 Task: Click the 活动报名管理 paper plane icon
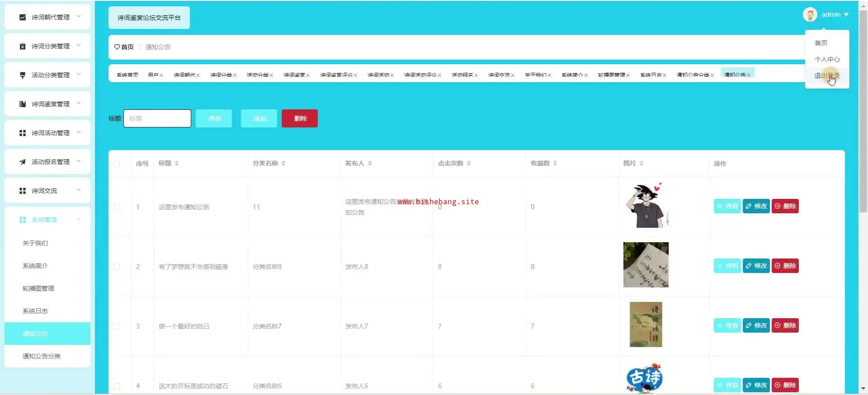point(23,162)
